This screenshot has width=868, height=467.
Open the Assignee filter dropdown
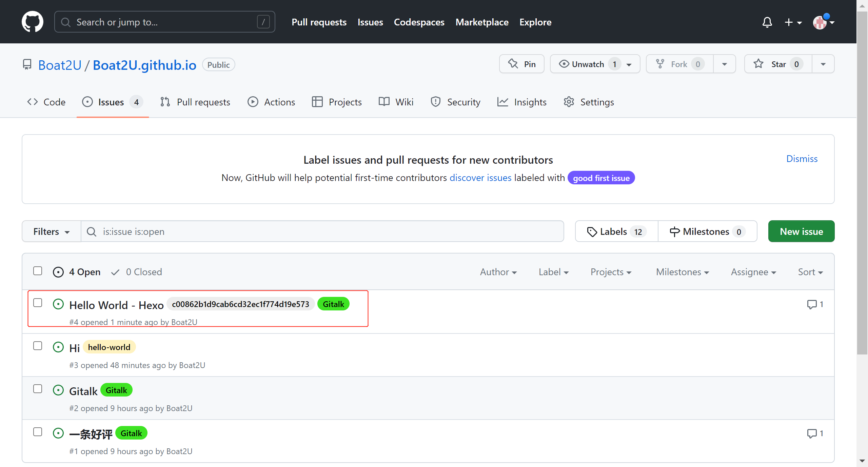753,272
